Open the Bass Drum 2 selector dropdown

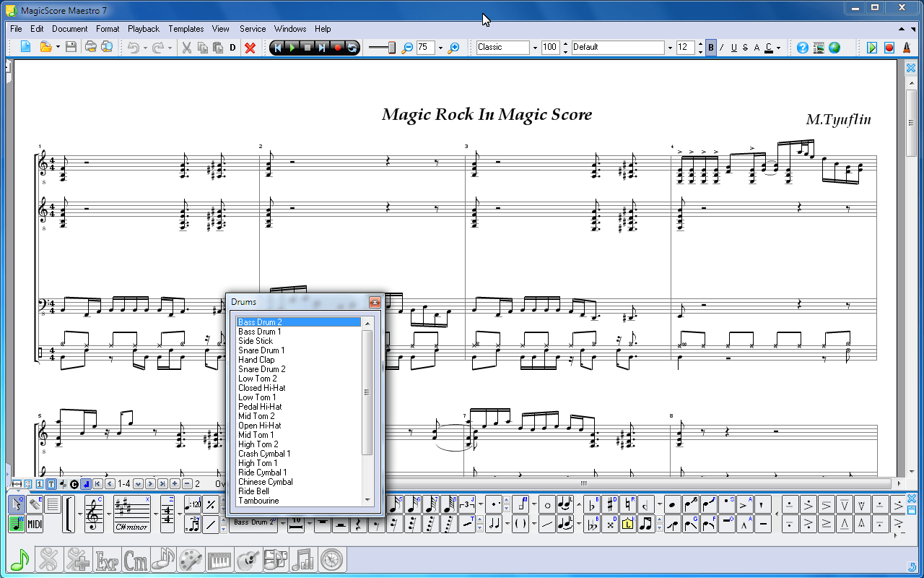[283, 524]
